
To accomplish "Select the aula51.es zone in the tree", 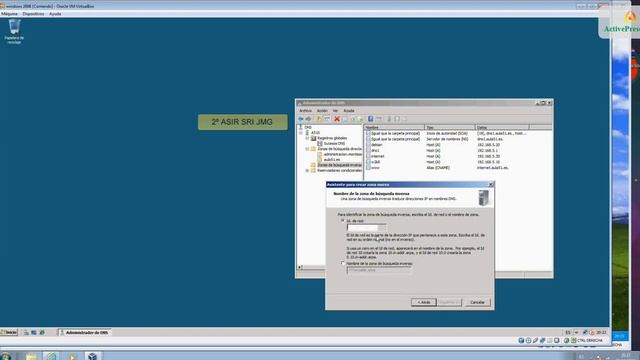I will [331, 160].
